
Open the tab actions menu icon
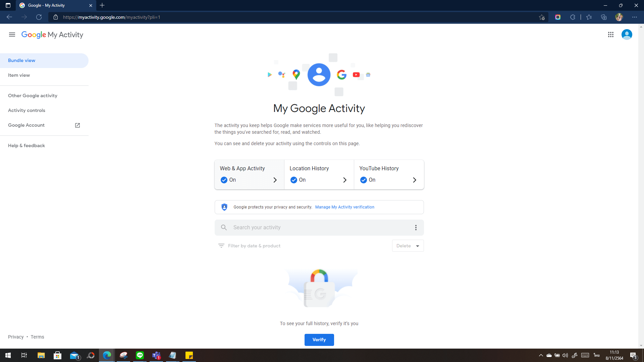[8, 5]
